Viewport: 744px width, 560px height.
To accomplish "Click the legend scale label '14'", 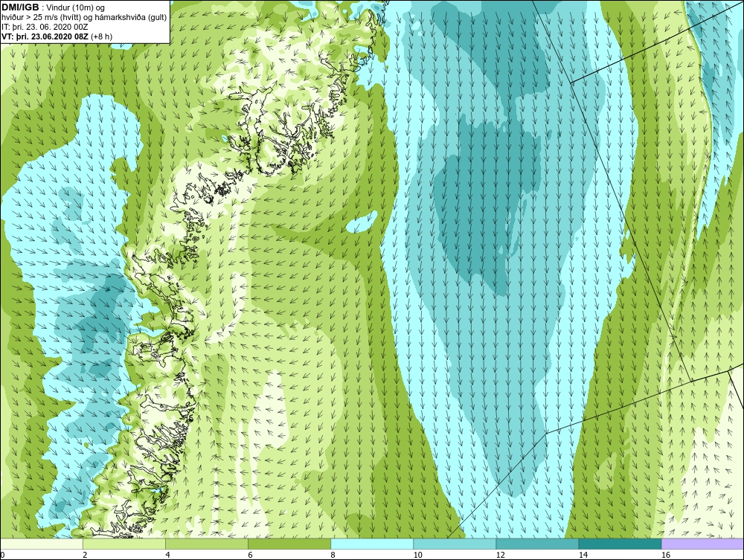I will click(x=583, y=555).
